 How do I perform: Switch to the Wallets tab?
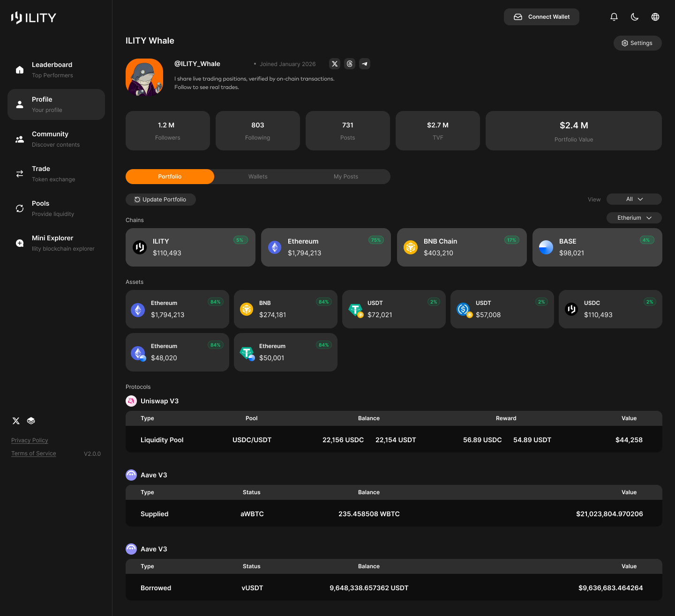click(258, 177)
